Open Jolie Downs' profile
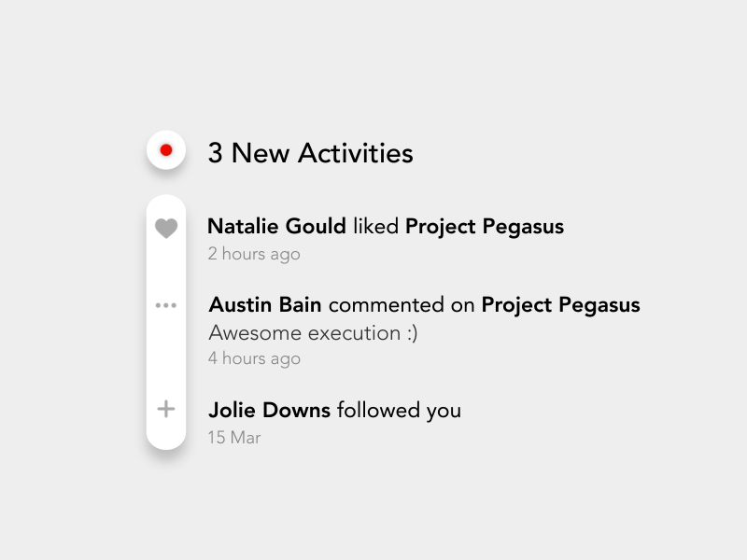747x560 pixels. [x=269, y=410]
